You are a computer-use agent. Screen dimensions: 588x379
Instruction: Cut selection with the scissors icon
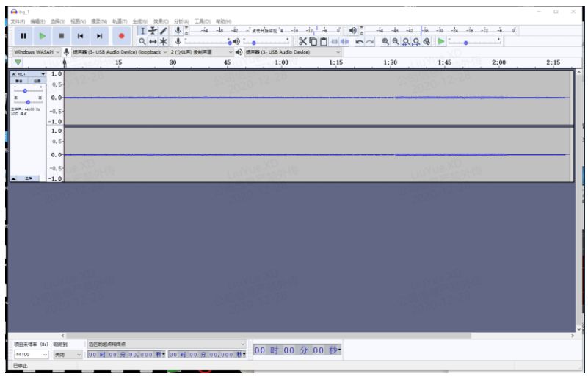coord(302,41)
